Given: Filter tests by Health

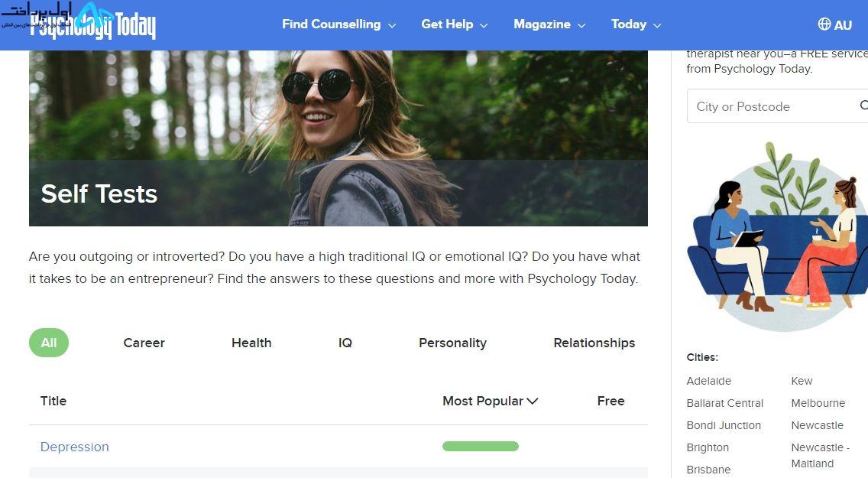Looking at the screenshot, I should [x=251, y=343].
